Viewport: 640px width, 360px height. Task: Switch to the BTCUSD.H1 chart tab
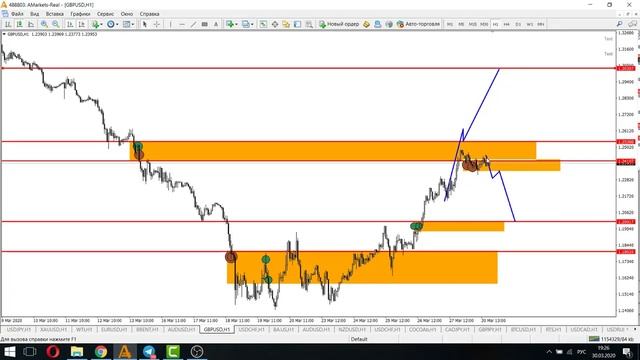523,329
